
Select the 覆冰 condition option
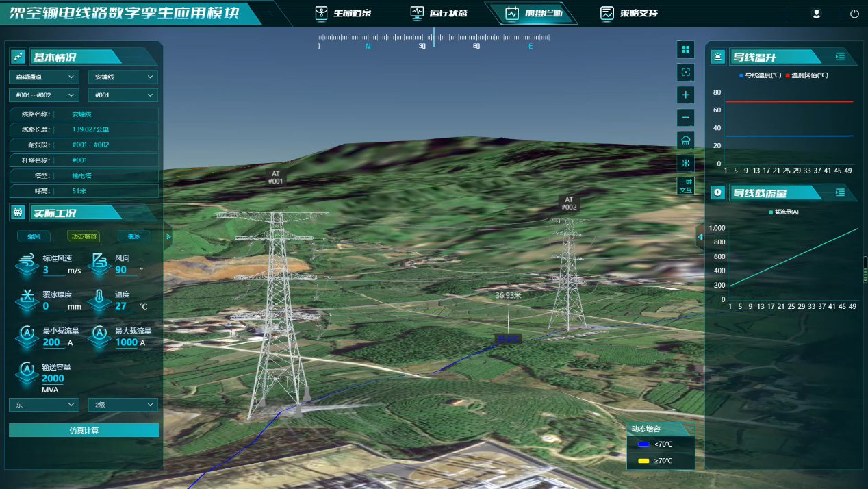(133, 236)
